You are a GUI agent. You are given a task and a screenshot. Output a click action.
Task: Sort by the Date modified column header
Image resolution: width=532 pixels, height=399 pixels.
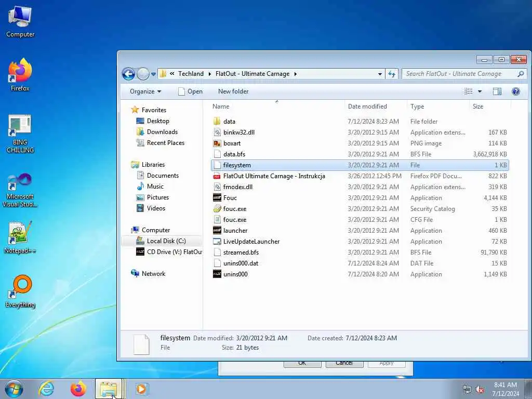[x=367, y=106]
